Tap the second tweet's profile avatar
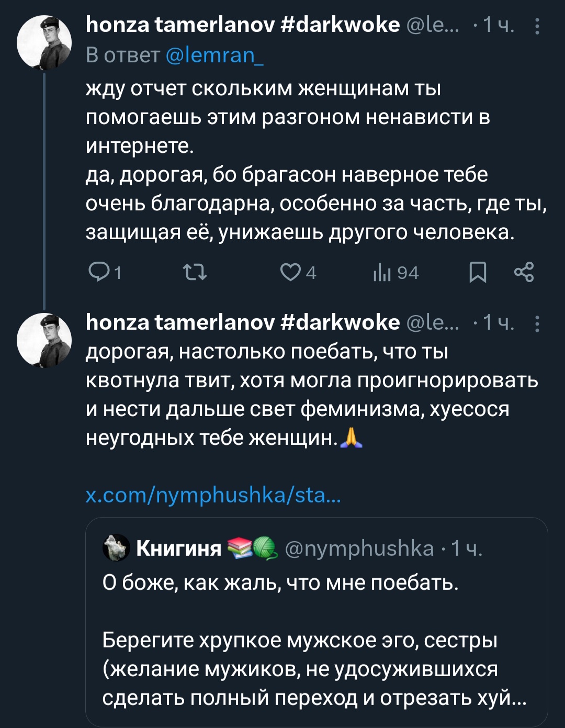The width and height of the screenshot is (565, 728). tap(44, 341)
